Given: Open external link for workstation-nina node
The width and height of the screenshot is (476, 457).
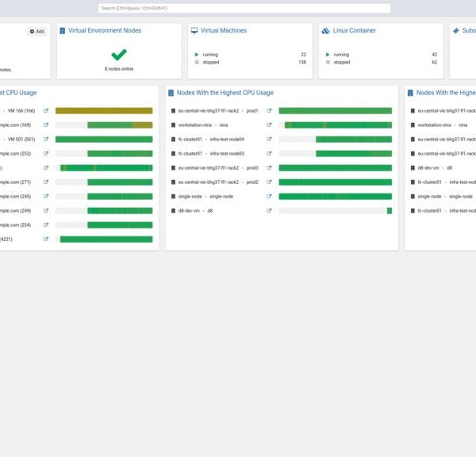Looking at the screenshot, I should [x=269, y=125].
